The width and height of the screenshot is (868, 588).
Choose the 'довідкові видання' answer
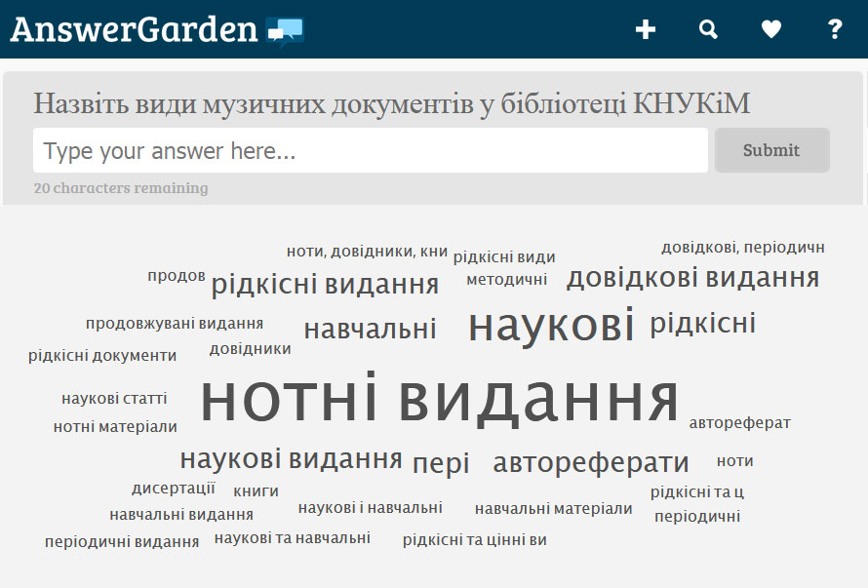(x=692, y=279)
